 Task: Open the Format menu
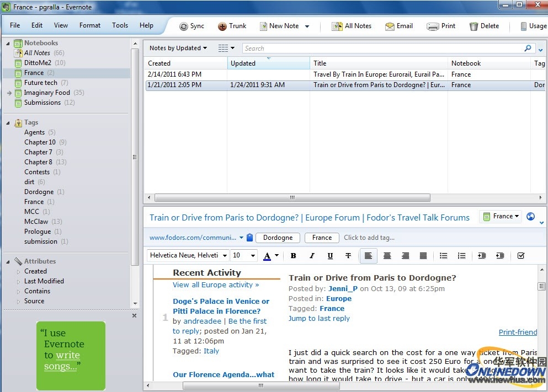point(90,25)
